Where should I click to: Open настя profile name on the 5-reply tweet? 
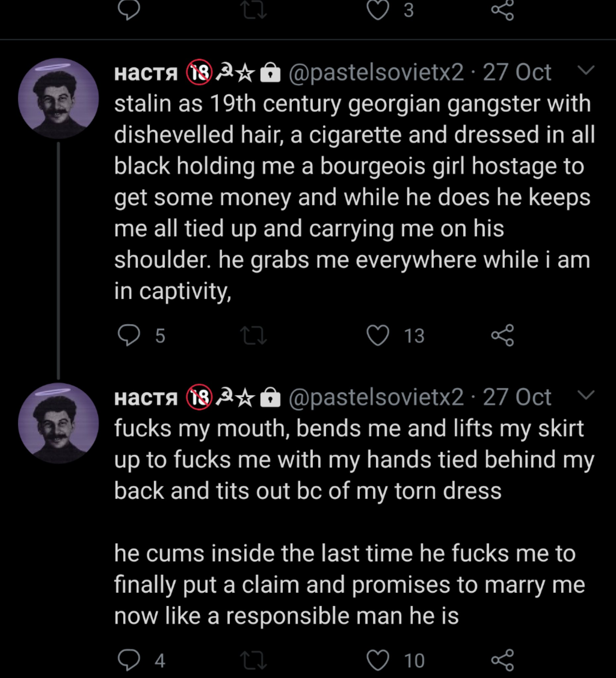point(146,73)
